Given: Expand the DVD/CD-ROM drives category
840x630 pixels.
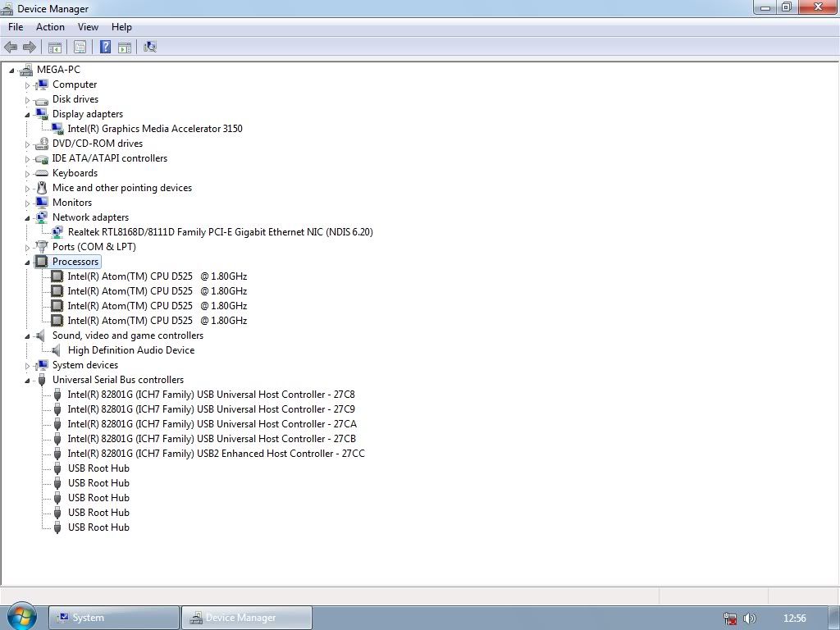Looking at the screenshot, I should (x=27, y=144).
